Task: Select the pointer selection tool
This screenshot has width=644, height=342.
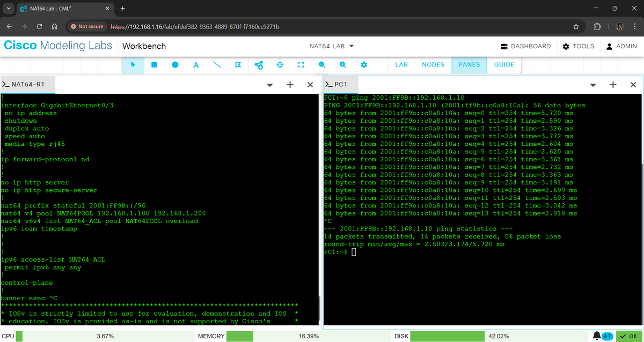Action: coord(133,65)
